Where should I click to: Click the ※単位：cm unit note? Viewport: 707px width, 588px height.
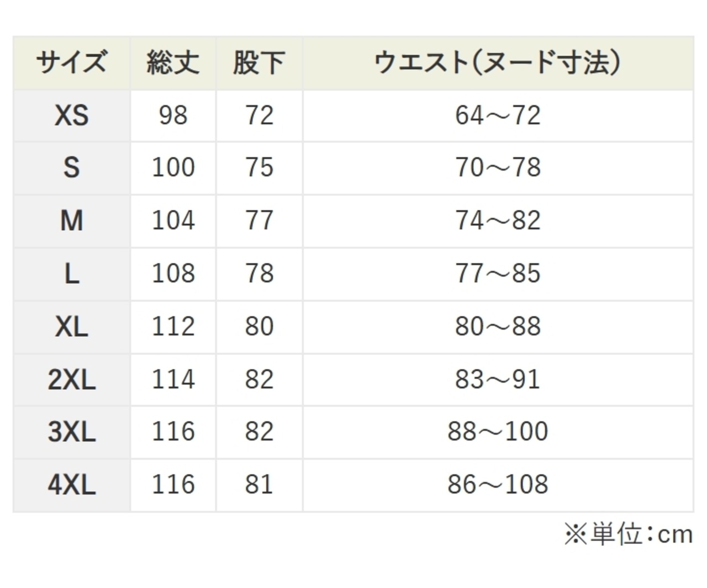(x=628, y=534)
